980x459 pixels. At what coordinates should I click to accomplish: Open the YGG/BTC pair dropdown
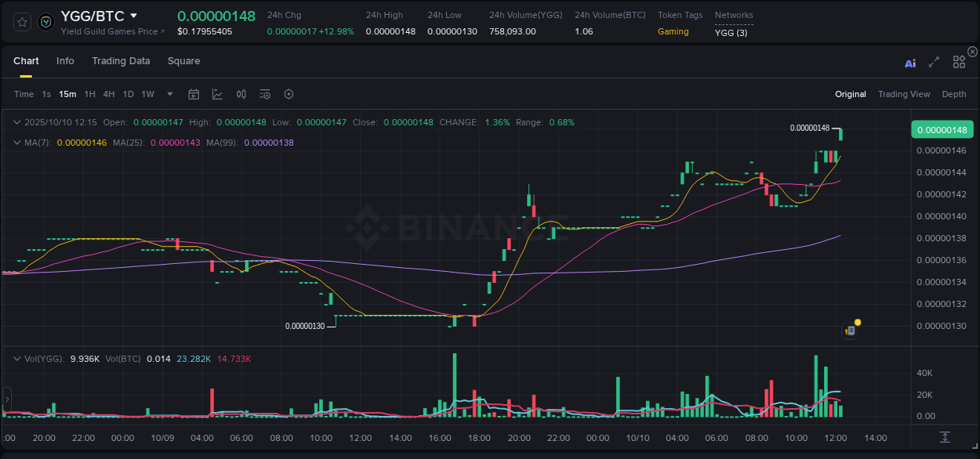133,15
